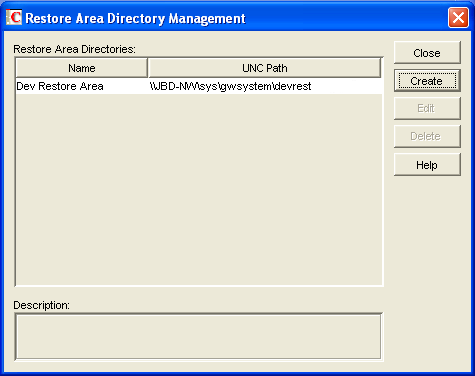475x376 pixels.
Task: Click the Close button
Action: [x=427, y=53]
